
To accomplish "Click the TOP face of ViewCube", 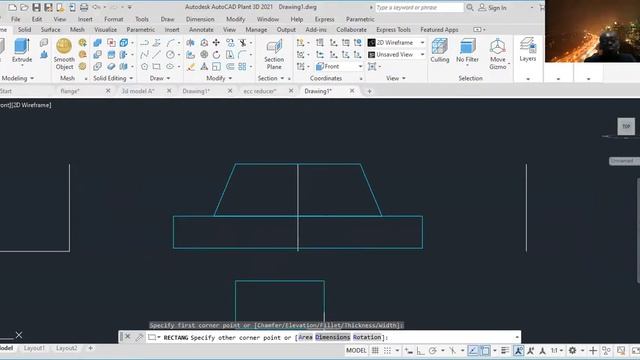I will [x=626, y=126].
